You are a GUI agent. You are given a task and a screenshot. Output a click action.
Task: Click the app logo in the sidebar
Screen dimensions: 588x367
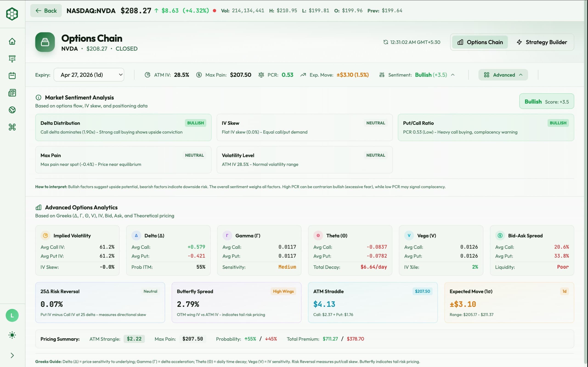tap(12, 14)
